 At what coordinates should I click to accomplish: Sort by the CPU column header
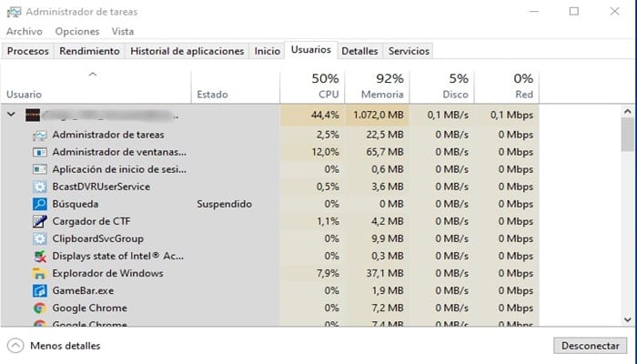tap(312, 86)
